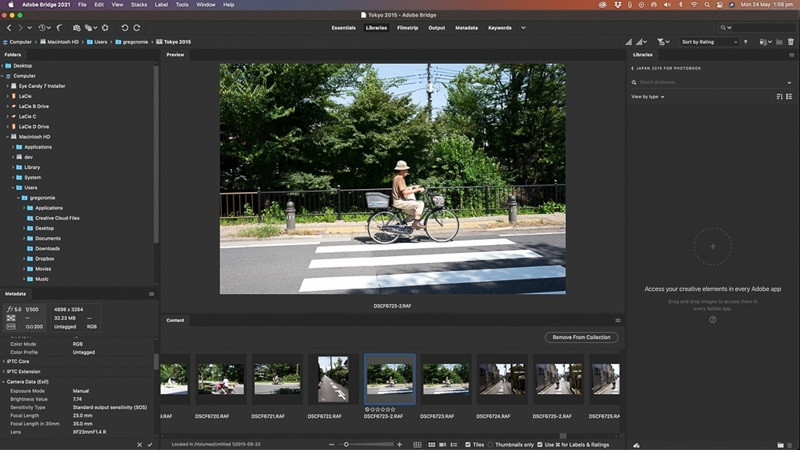This screenshot has width=800, height=450.
Task: Switch content to list view icon
Action: click(x=454, y=445)
